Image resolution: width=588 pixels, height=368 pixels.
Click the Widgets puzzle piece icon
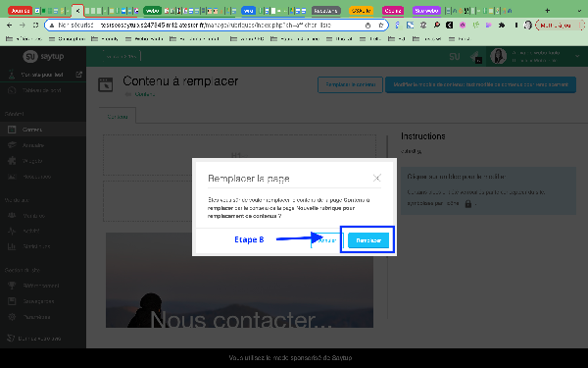tap(12, 161)
